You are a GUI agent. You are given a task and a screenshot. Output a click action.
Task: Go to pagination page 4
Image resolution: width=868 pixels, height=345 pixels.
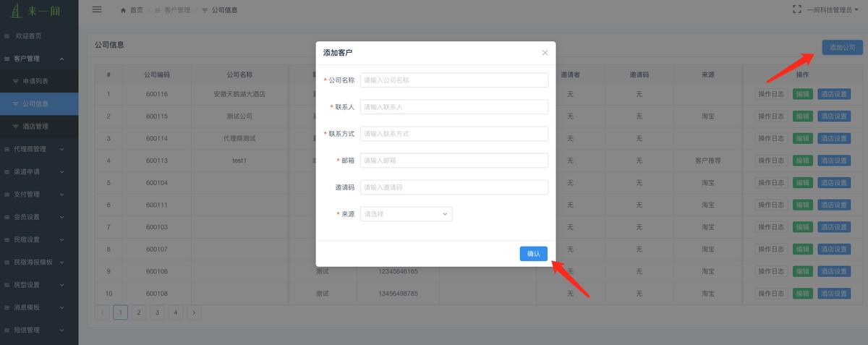pyautogui.click(x=176, y=312)
